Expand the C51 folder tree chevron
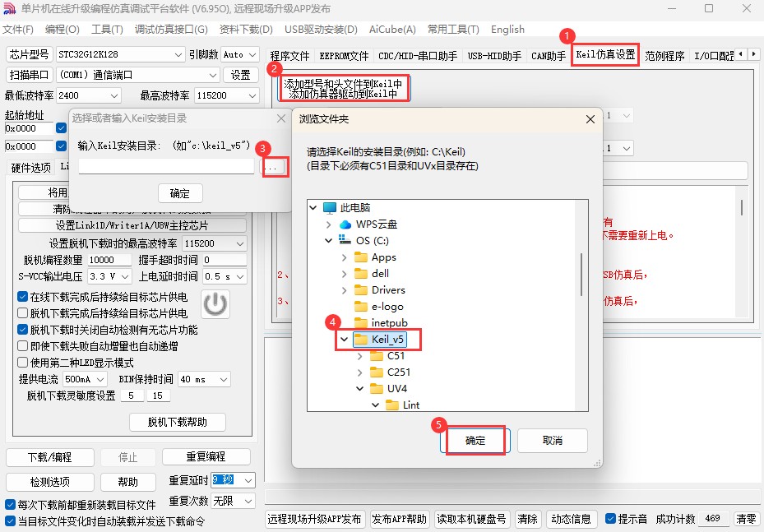764x532 pixels. pyautogui.click(x=359, y=356)
